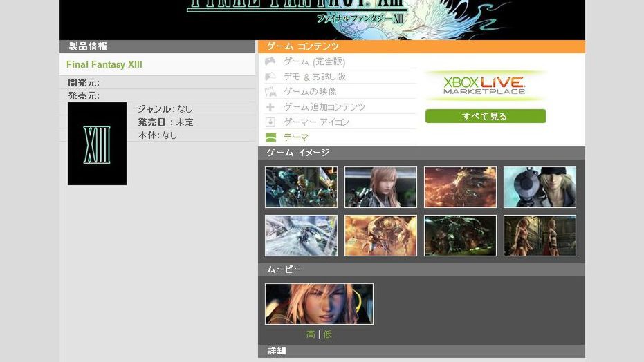Select the 高 quality movie link
The width and height of the screenshot is (644, 362).
[x=311, y=334]
